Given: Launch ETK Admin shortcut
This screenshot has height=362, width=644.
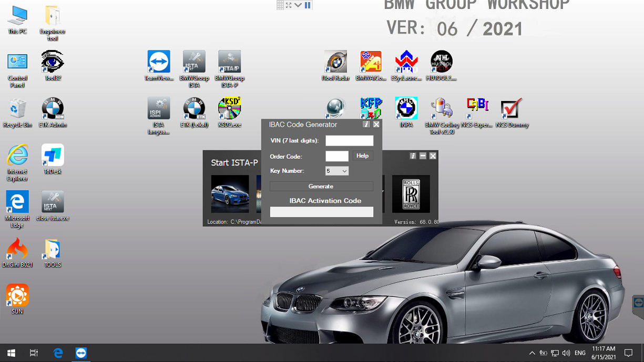Looking at the screenshot, I should (53, 113).
